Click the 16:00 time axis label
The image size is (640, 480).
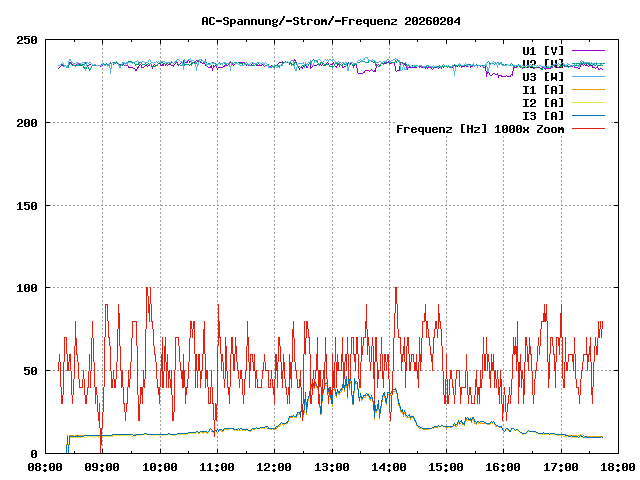pyautogui.click(x=503, y=467)
